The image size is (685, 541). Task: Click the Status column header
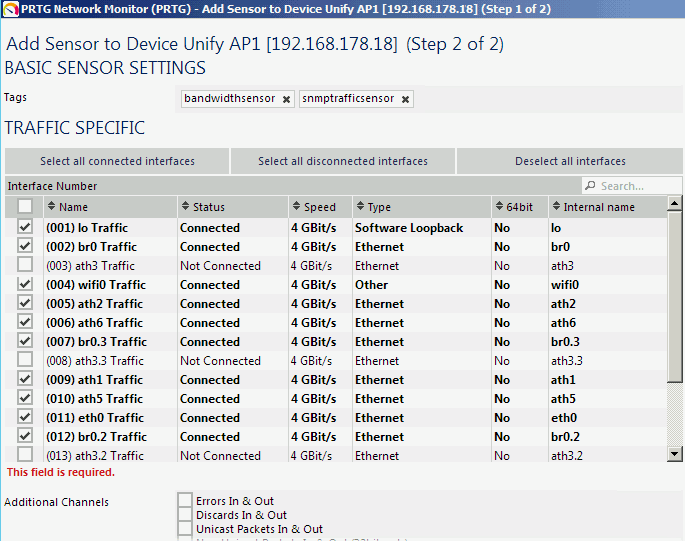click(x=233, y=207)
